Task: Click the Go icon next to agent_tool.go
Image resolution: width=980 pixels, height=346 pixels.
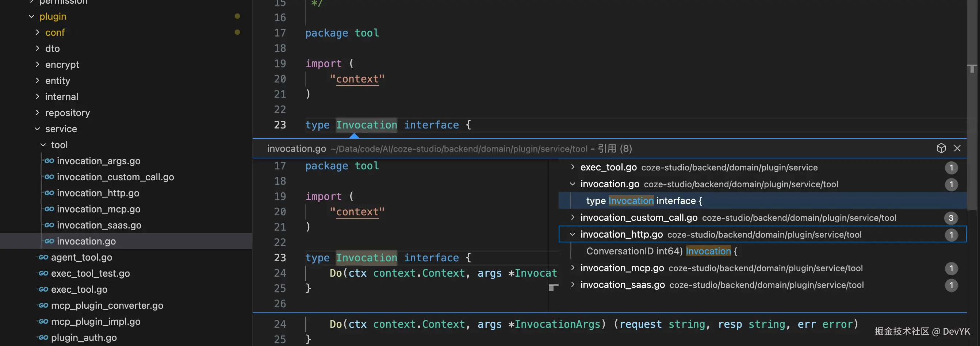Action: (43, 257)
